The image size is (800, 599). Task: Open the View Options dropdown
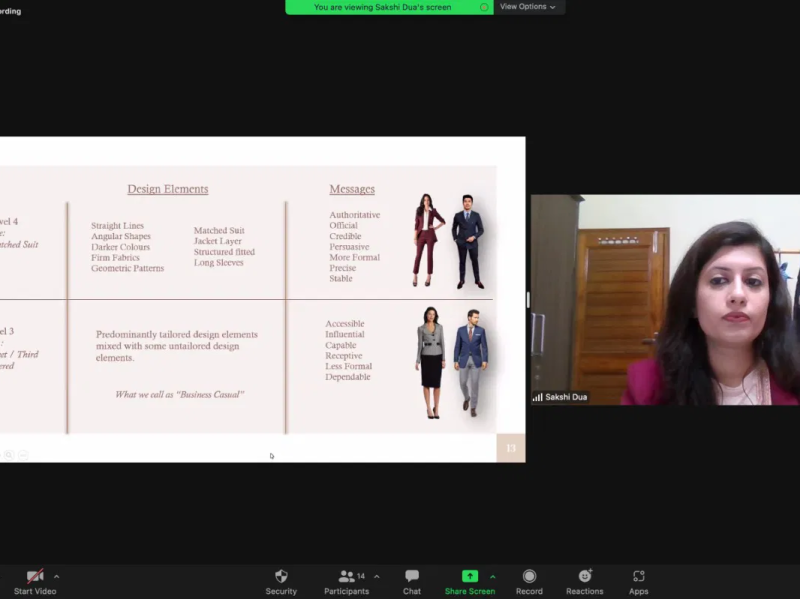pyautogui.click(x=528, y=7)
